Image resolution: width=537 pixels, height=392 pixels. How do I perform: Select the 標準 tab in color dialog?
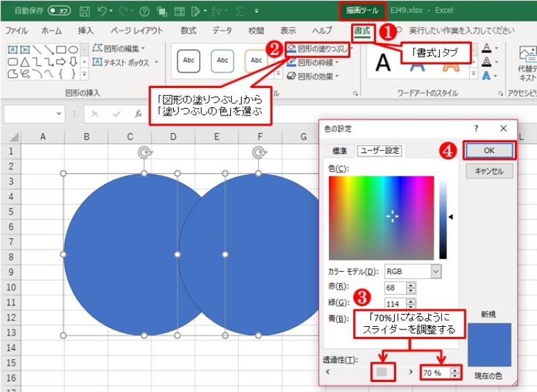tap(339, 151)
